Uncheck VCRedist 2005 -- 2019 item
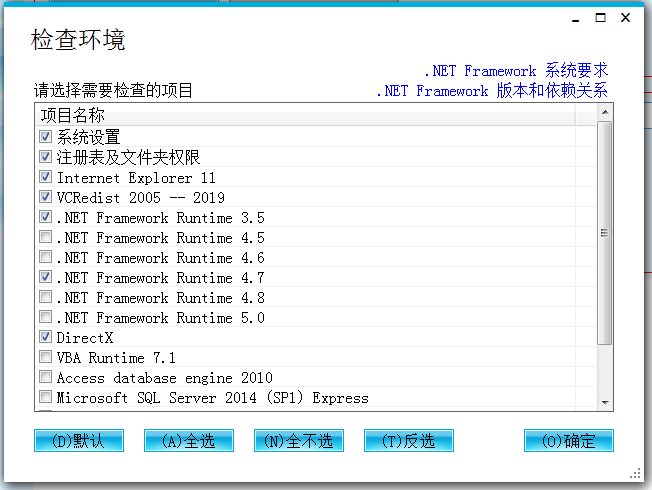Image resolution: width=652 pixels, height=490 pixels. (45, 197)
